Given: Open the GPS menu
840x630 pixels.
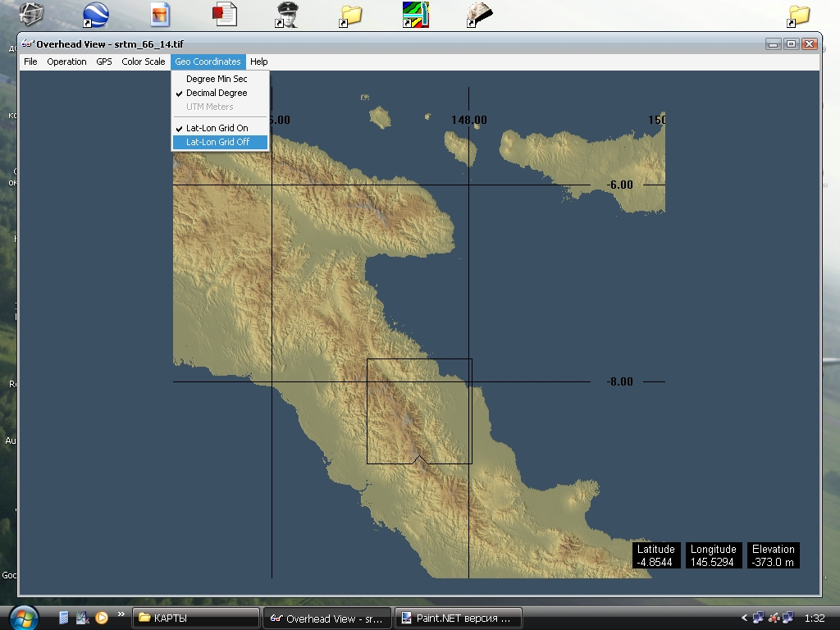Looking at the screenshot, I should tap(104, 62).
